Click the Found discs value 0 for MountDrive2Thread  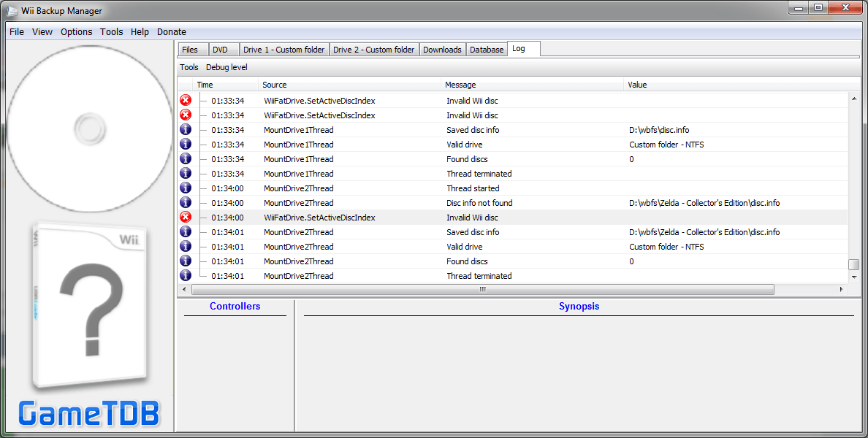[x=631, y=261]
